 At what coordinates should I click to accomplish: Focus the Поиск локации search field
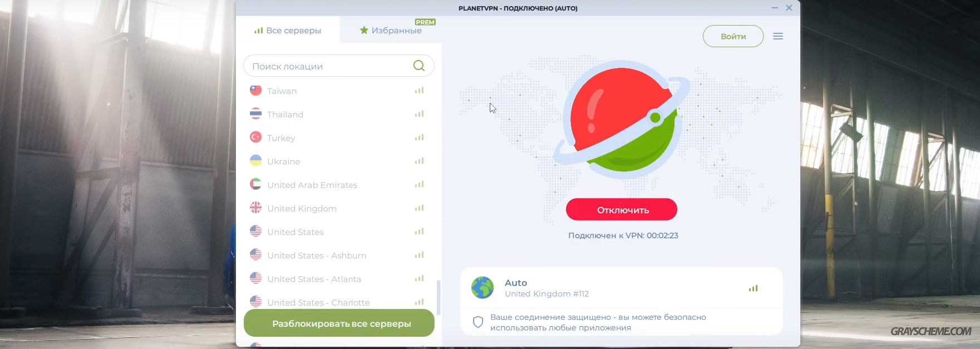click(x=338, y=66)
